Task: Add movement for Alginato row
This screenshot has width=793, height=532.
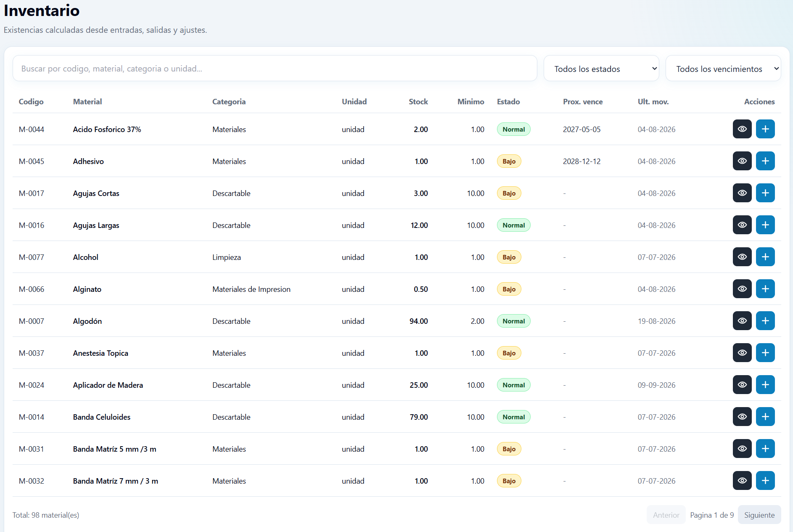Action: point(765,289)
